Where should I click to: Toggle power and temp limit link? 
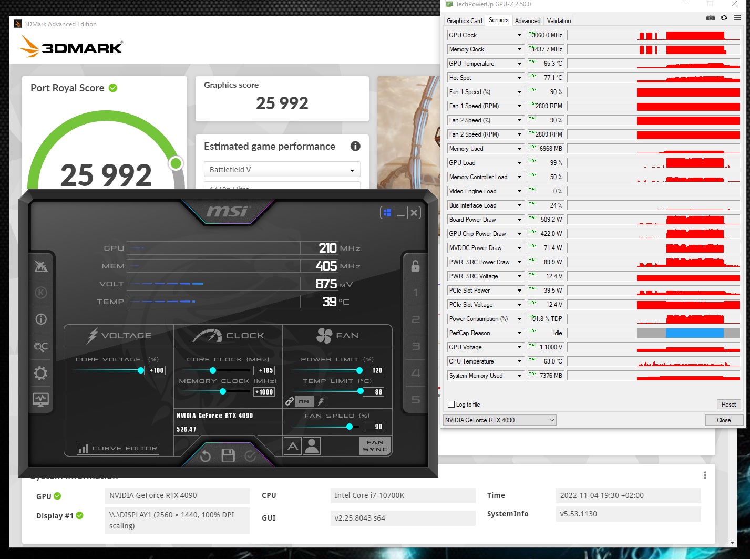click(290, 401)
